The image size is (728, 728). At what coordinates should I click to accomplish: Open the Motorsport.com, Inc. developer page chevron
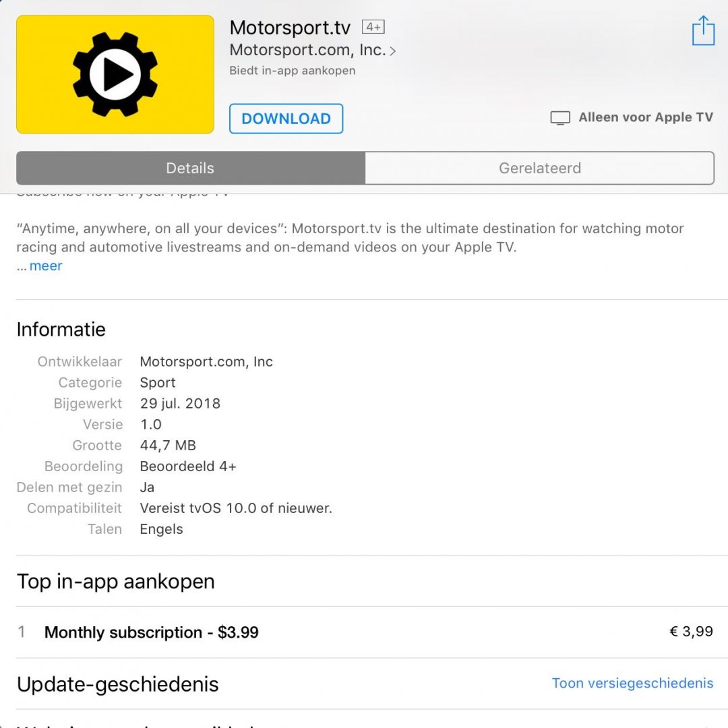tap(393, 51)
